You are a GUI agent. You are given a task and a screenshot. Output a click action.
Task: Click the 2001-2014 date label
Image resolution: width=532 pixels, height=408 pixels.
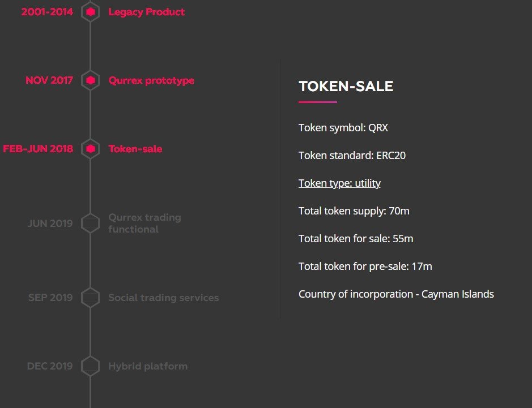[47, 12]
